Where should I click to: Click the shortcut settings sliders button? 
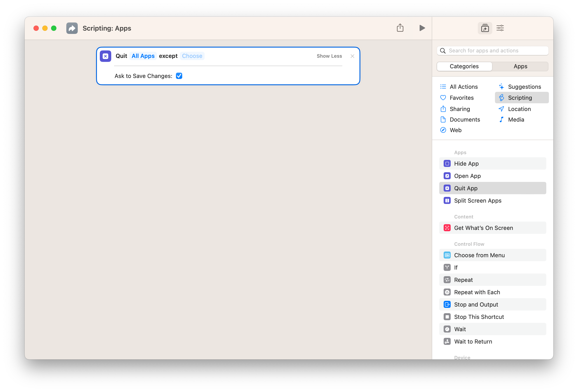(500, 28)
